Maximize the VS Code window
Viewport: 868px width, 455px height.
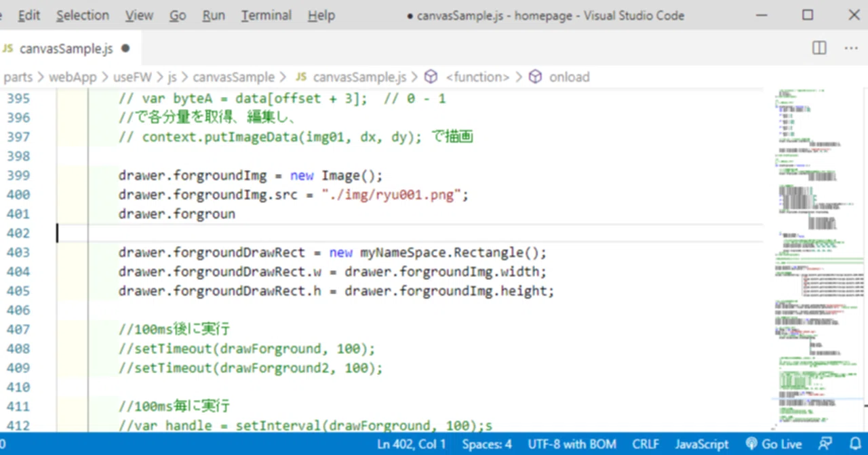tap(808, 15)
